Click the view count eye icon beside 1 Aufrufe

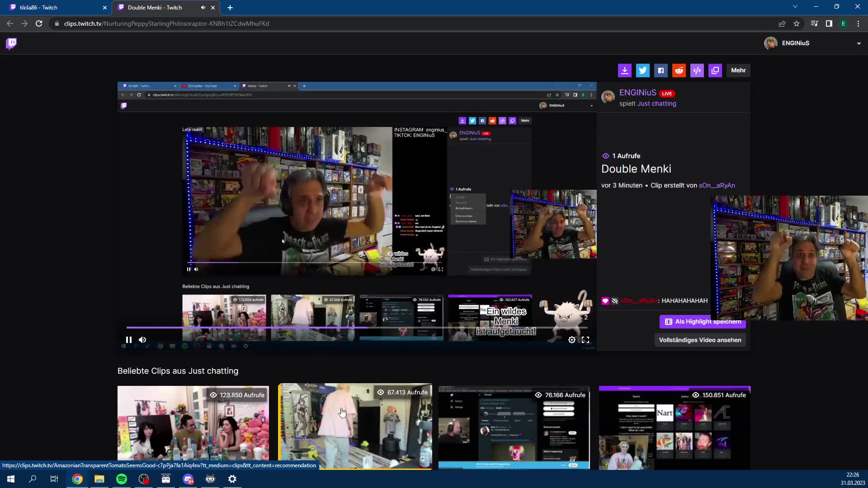(x=606, y=156)
